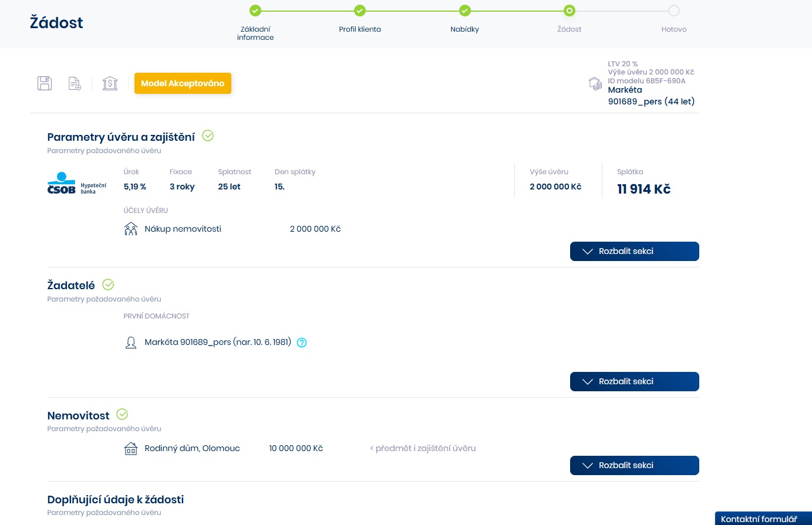Click green checkmark next to Parametry úvěru heading
812x525 pixels.
[208, 136]
